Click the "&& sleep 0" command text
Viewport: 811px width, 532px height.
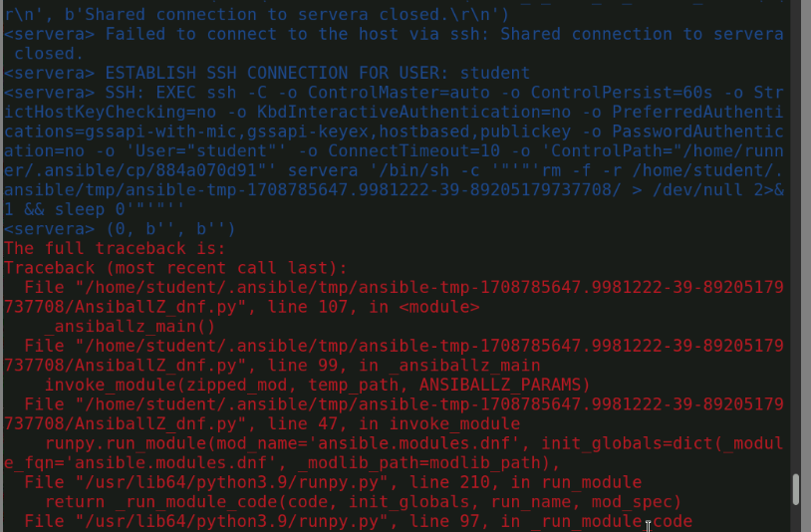coord(75,209)
